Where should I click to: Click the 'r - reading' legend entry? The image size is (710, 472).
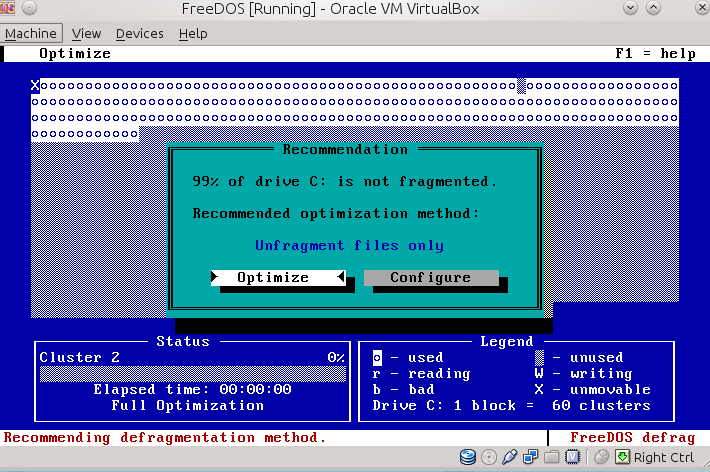tap(422, 374)
